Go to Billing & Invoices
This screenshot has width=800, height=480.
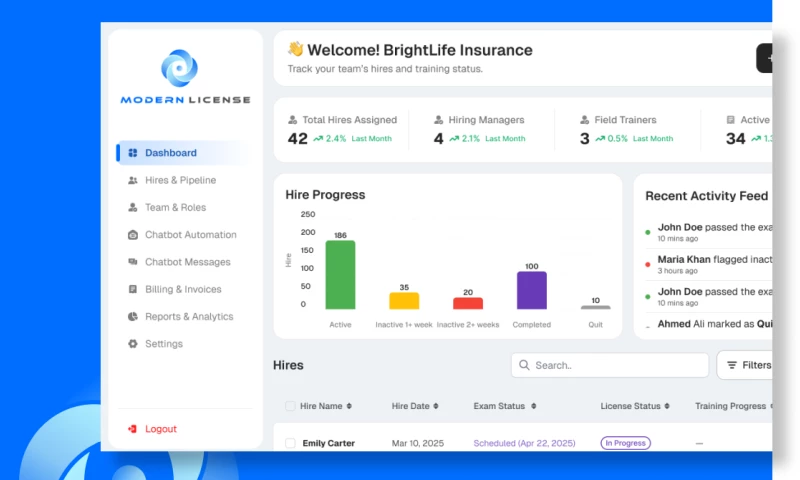[x=184, y=289]
